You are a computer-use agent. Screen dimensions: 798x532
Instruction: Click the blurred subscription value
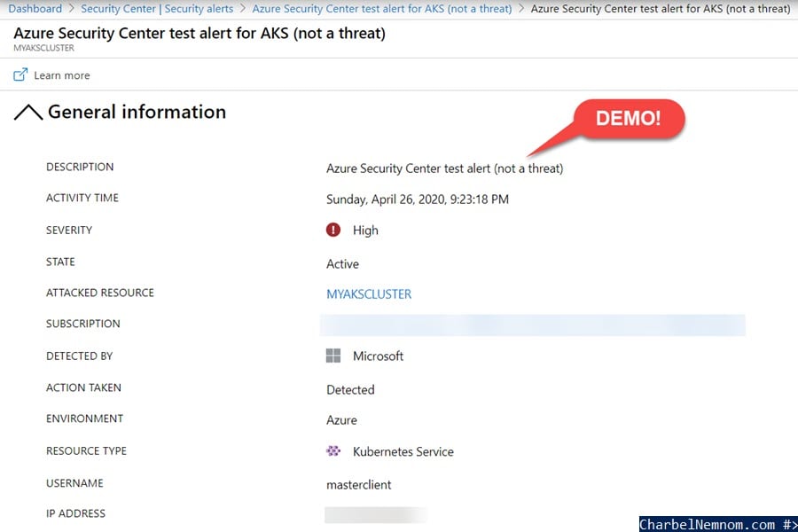click(x=532, y=325)
